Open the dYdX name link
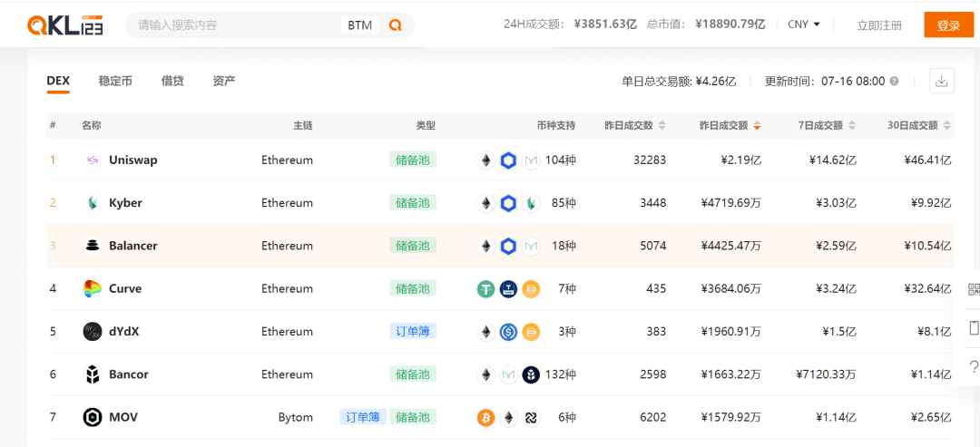 pyautogui.click(x=123, y=332)
